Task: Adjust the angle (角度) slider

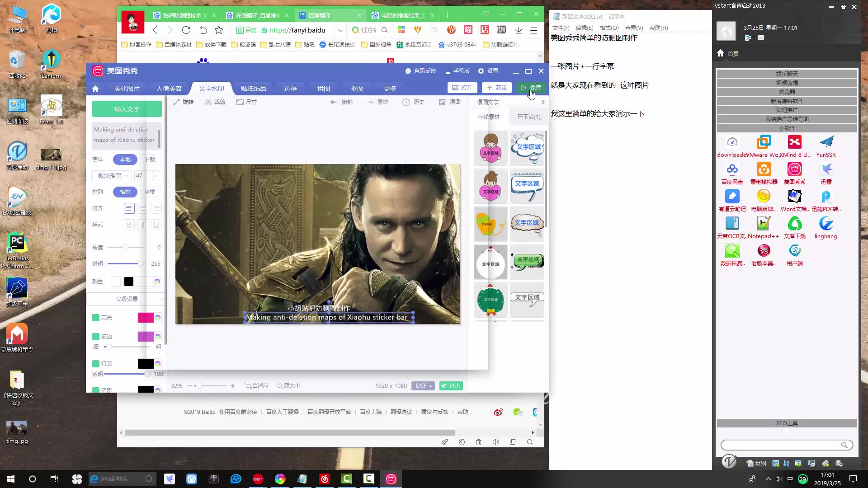Action: (x=125, y=248)
